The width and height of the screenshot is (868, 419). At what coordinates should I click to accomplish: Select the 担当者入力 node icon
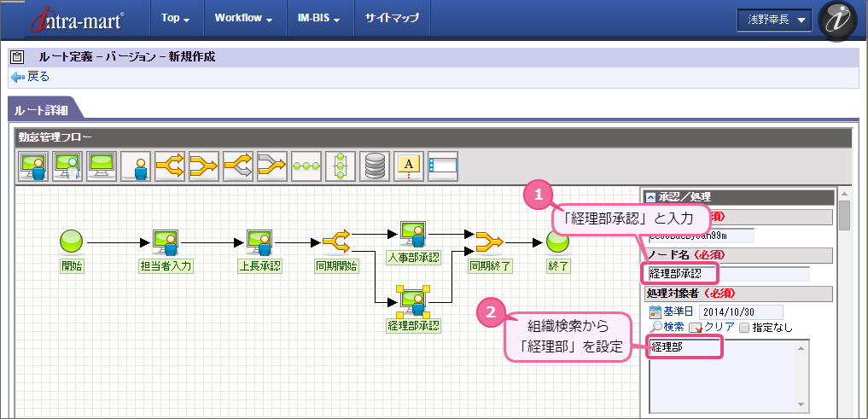165,242
